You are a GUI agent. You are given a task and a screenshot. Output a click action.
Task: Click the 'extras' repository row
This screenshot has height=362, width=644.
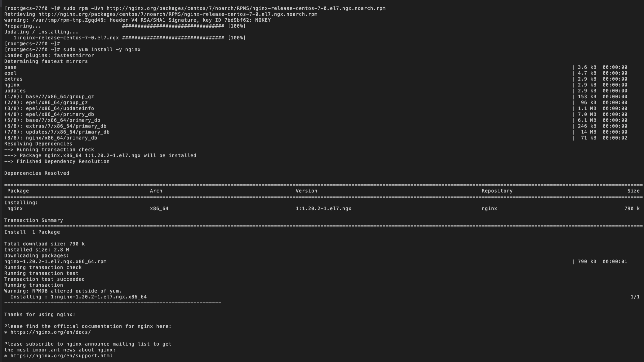[316, 79]
